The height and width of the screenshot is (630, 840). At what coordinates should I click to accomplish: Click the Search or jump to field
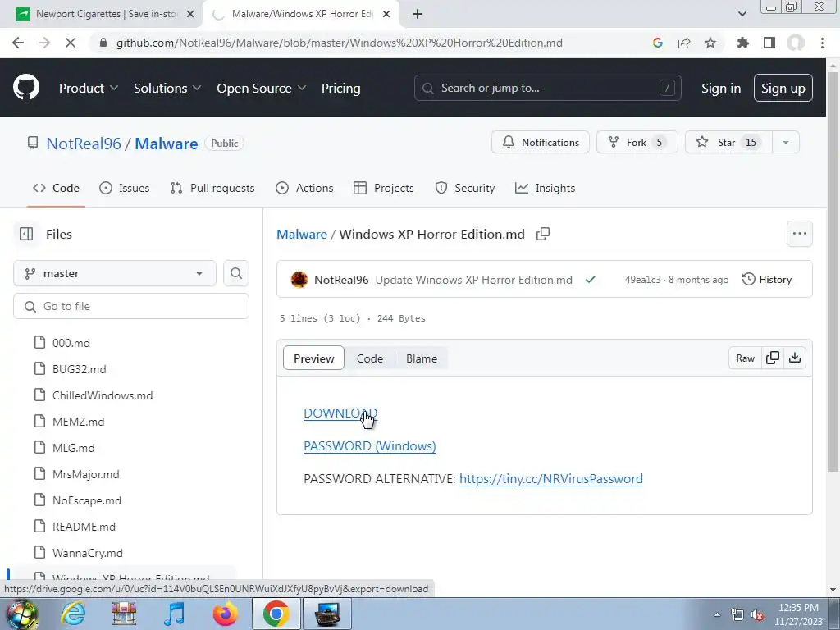547,88
